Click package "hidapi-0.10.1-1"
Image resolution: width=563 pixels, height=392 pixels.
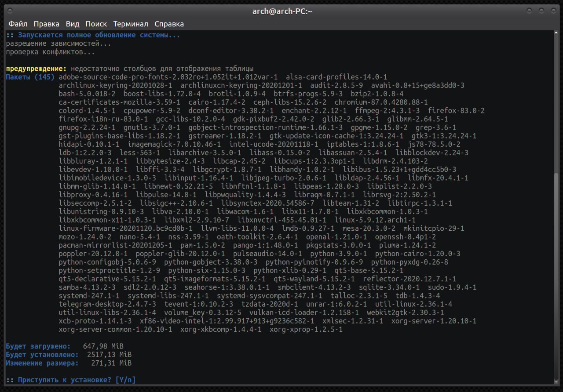point(89,145)
